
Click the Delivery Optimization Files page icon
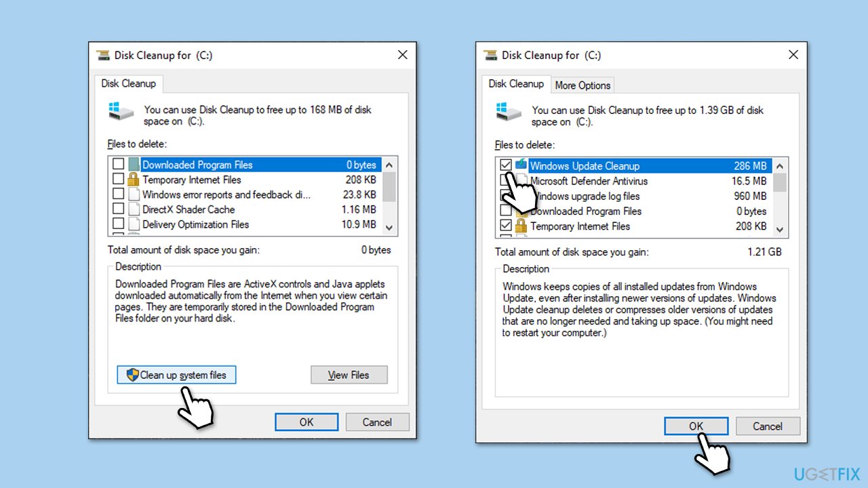(x=134, y=224)
